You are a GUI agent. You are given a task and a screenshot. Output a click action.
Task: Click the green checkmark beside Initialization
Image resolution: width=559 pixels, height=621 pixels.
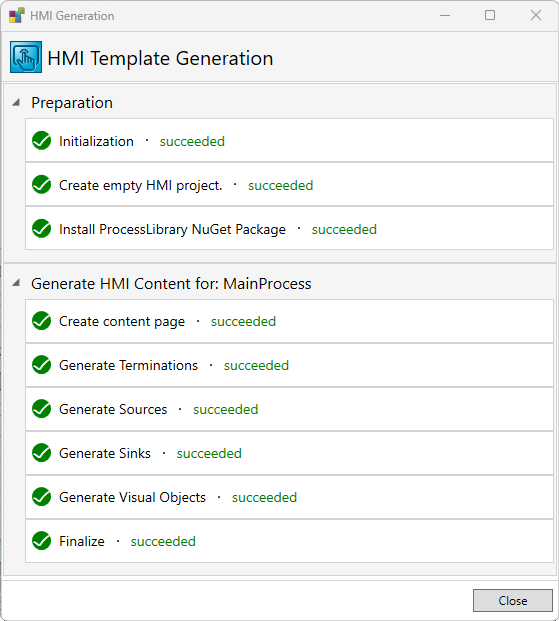[x=42, y=141]
